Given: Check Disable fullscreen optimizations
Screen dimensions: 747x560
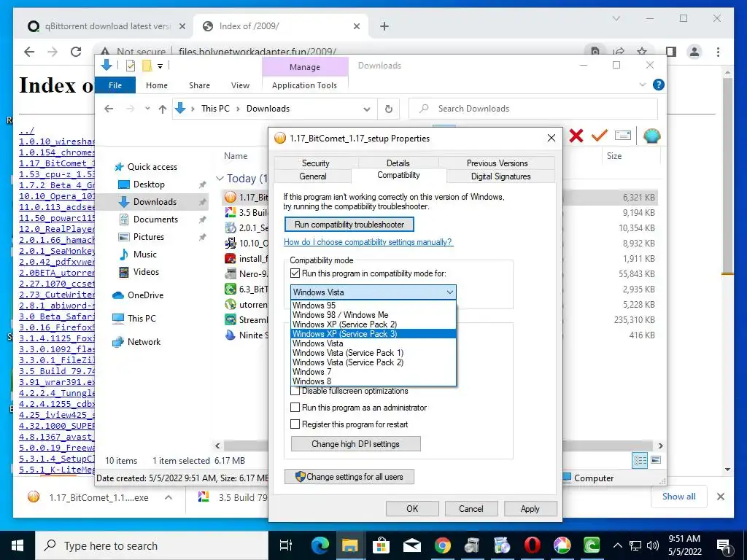Looking at the screenshot, I should [x=295, y=391].
